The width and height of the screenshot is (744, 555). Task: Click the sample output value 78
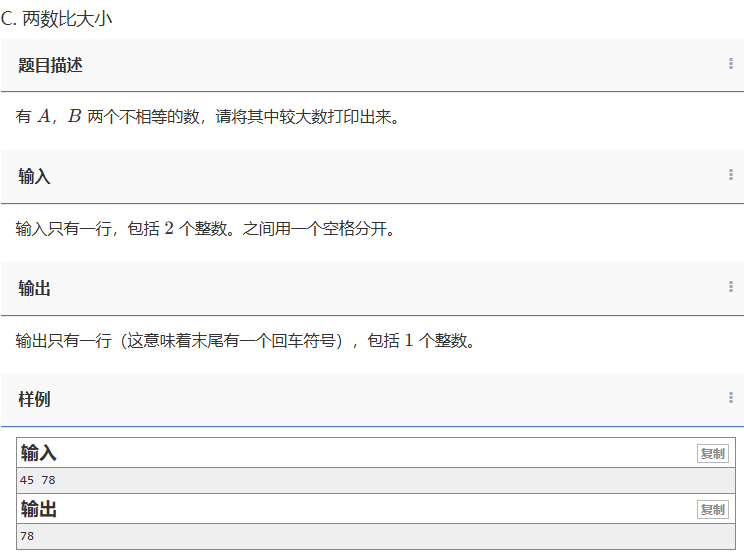tap(27, 537)
